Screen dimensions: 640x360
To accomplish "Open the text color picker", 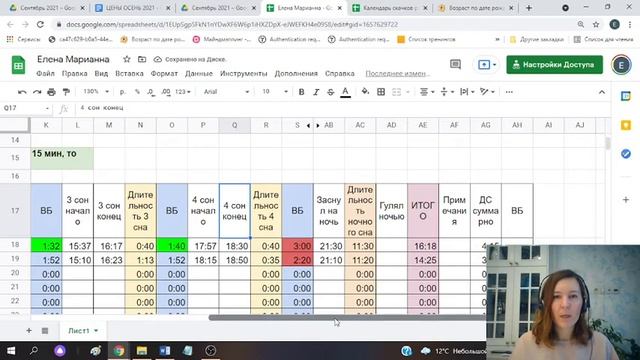I will click(345, 92).
